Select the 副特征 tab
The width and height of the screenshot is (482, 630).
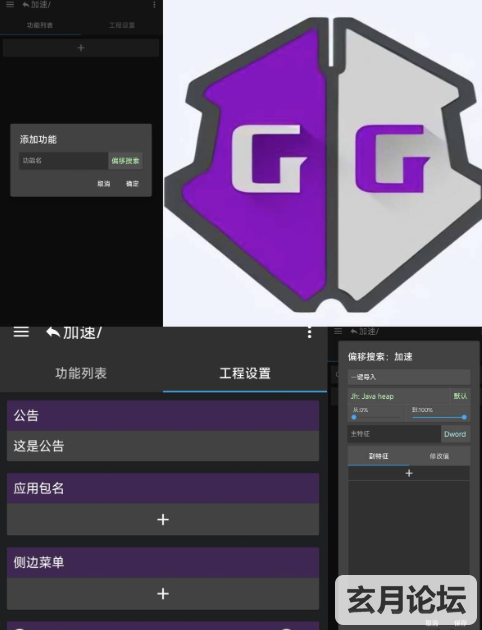pos(378,456)
